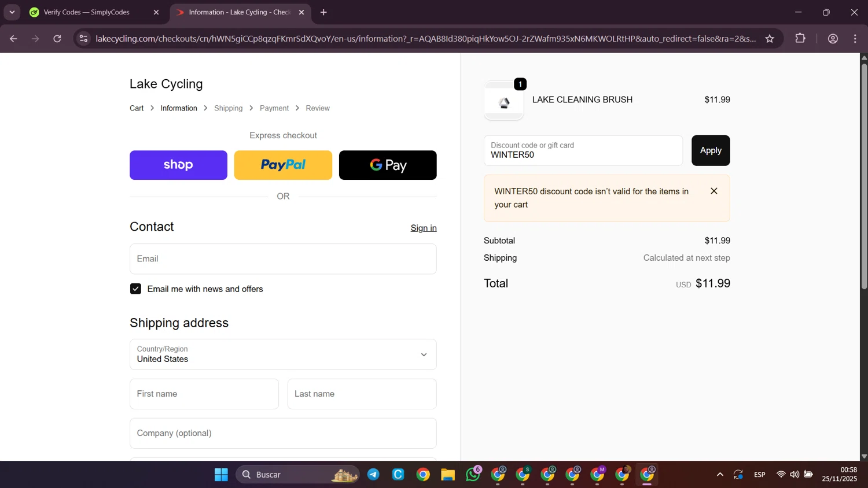Viewport: 868px width, 488px height.
Task: Click the ESP language indicator
Action: point(760,475)
